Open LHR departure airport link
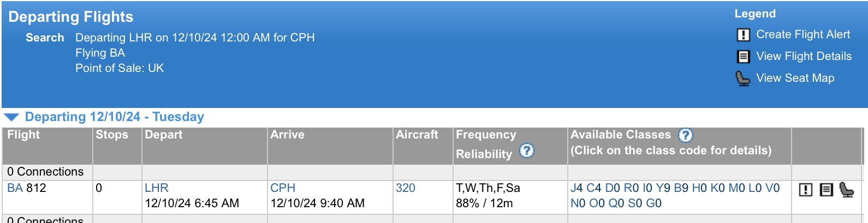The image size is (868, 223). coord(157,188)
